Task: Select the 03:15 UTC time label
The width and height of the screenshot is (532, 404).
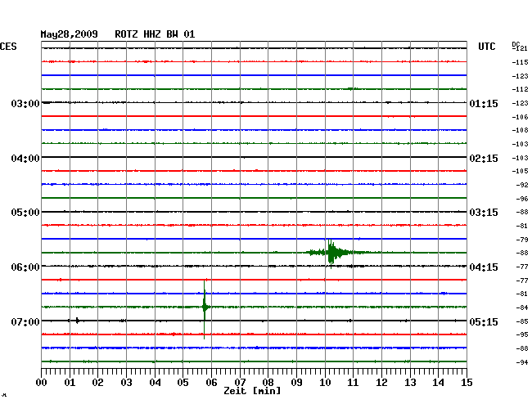Action: [484, 213]
